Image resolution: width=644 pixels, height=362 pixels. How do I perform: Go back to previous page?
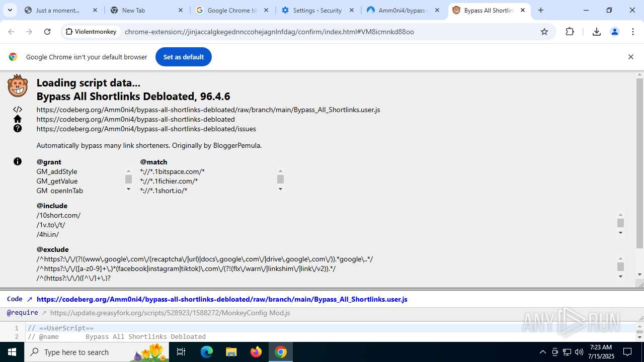(11, 32)
